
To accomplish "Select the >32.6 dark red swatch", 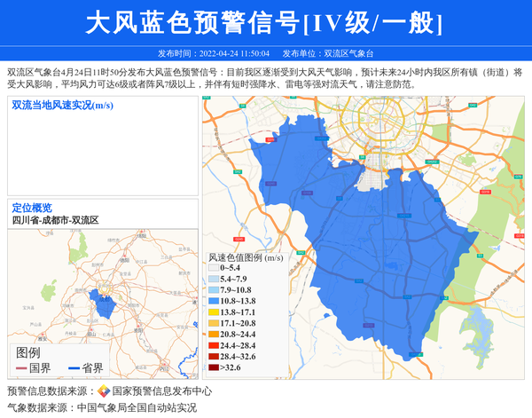I will (x=214, y=367).
